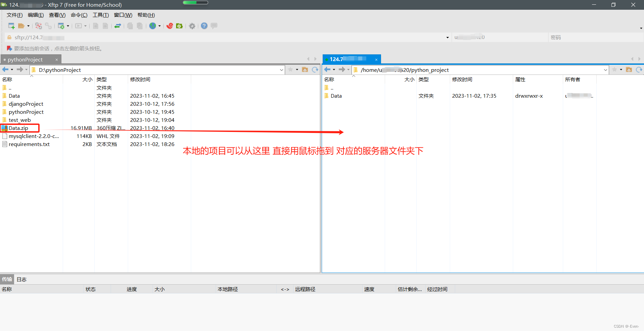Viewport: 644px width, 331px height.
Task: Open Help with the question mark icon
Action: pyautogui.click(x=204, y=26)
